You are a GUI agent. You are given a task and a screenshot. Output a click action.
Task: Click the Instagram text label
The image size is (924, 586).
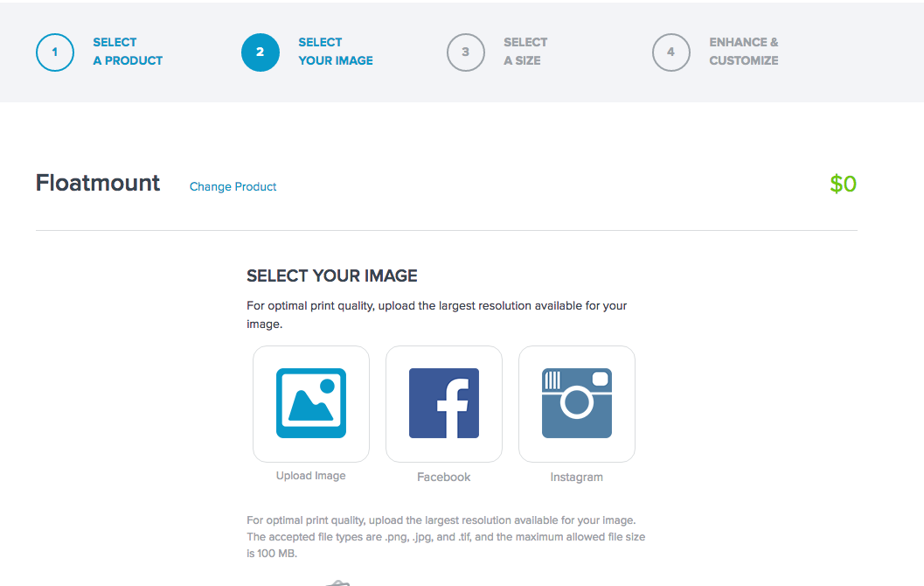point(577,477)
